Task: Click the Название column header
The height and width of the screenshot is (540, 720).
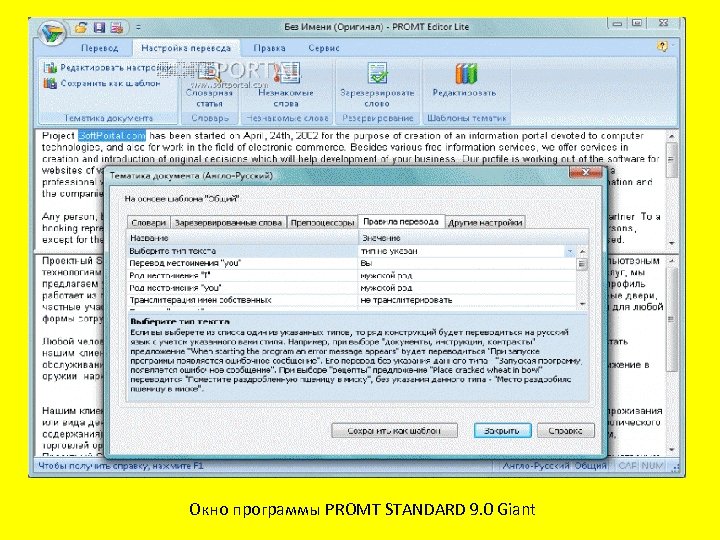Action: [x=242, y=238]
